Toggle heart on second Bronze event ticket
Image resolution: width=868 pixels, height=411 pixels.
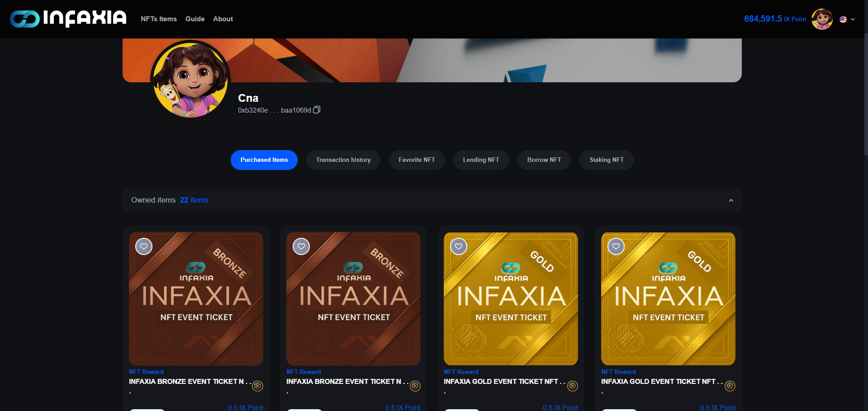301,246
